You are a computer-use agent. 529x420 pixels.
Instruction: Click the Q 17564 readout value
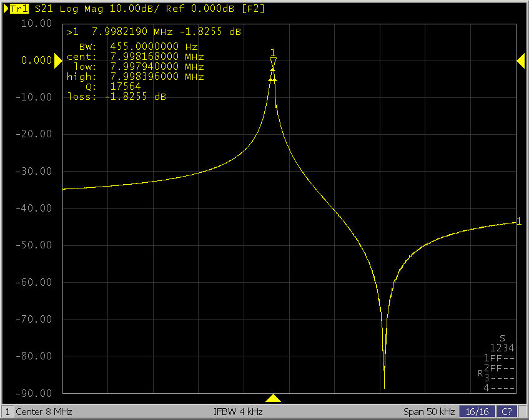125,87
